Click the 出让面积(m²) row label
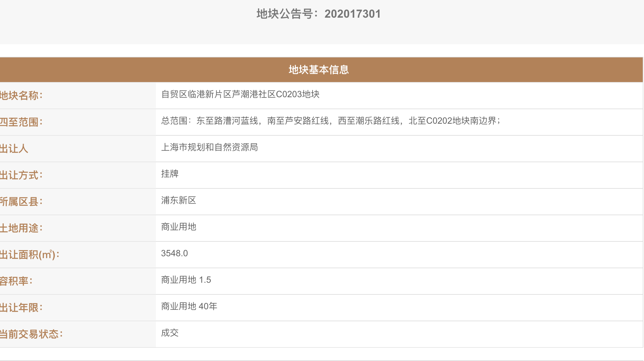 (30, 255)
